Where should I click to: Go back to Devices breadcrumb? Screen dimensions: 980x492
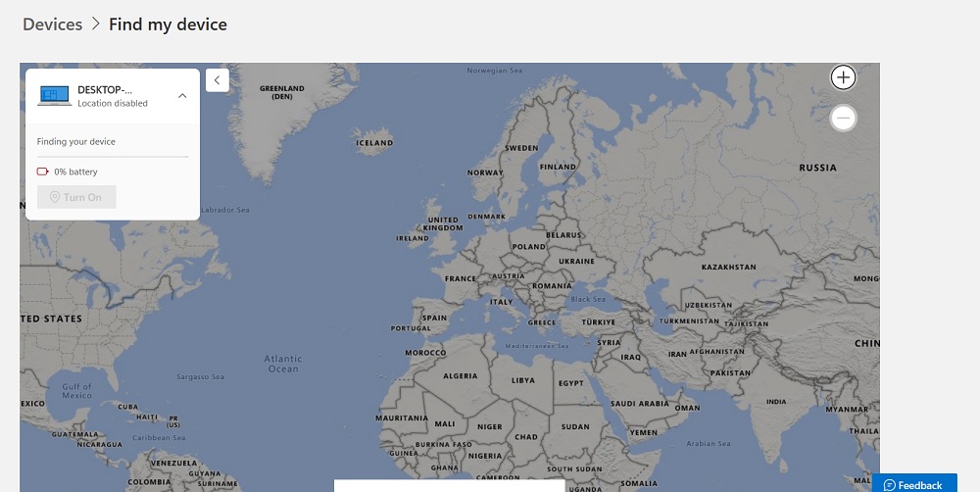coord(53,25)
